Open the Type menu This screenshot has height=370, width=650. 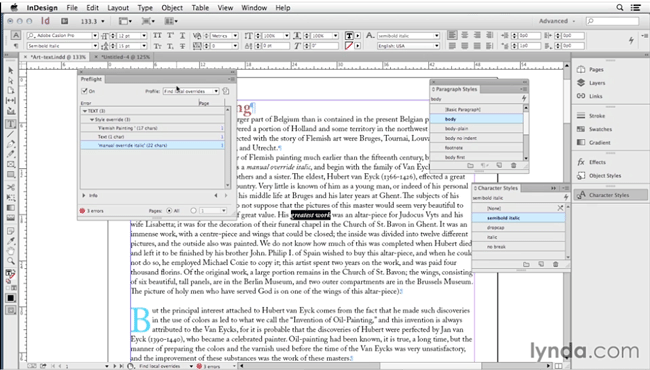[x=145, y=7]
